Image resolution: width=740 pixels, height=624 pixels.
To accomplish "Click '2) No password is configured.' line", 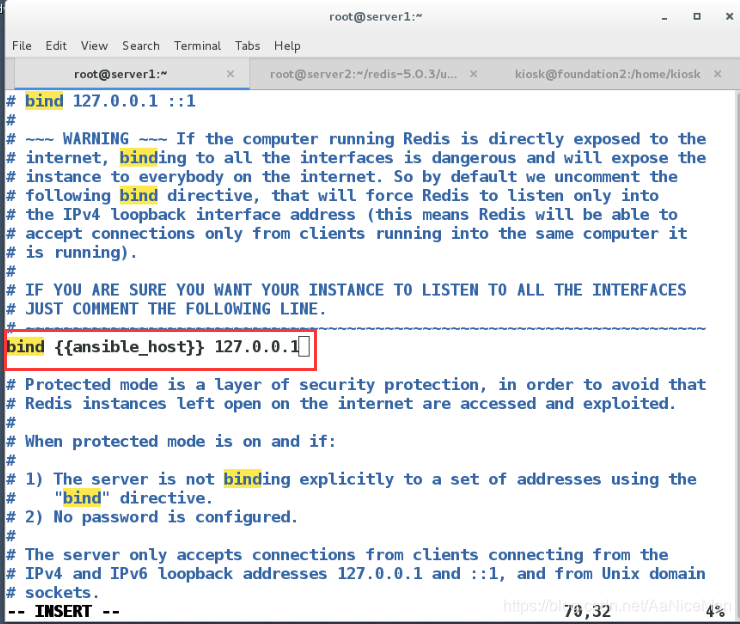I will [x=152, y=517].
